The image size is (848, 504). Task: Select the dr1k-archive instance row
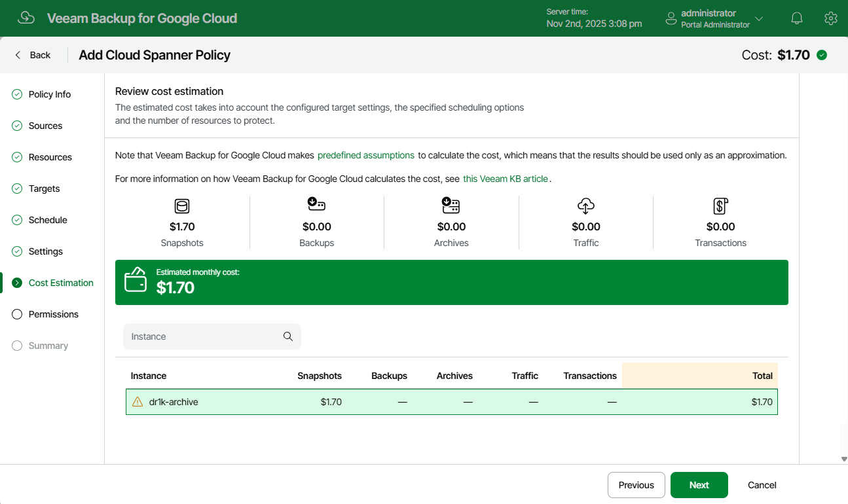click(452, 402)
